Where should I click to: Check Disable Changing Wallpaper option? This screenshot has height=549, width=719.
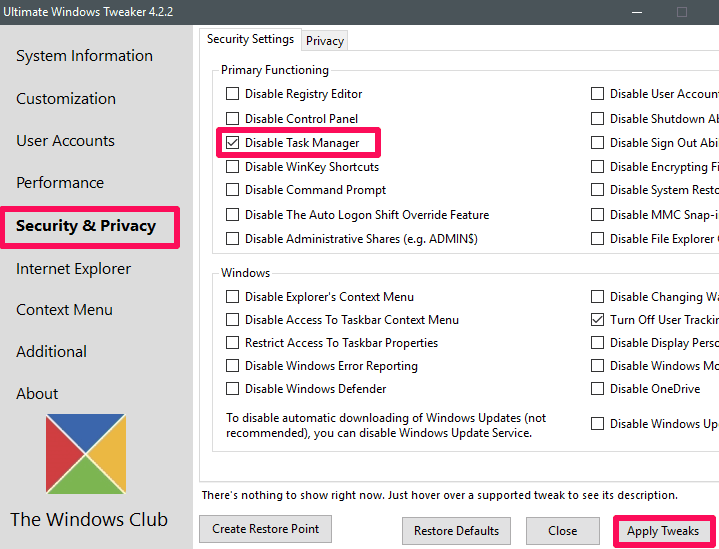pos(597,297)
